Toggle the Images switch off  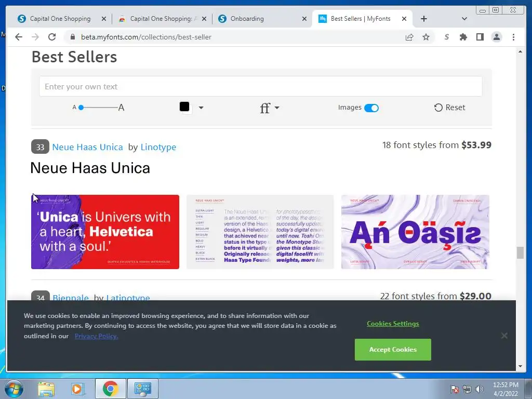pyautogui.click(x=371, y=108)
